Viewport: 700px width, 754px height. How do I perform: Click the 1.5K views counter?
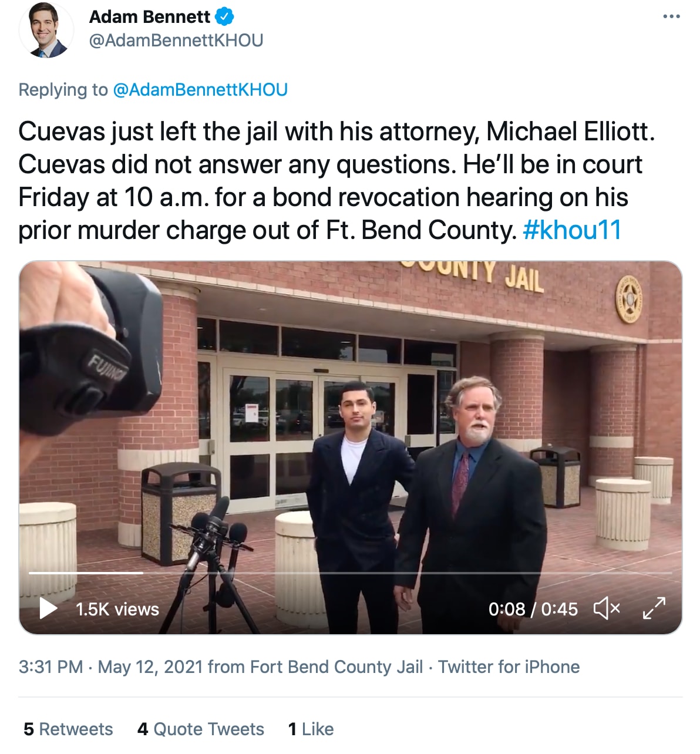[117, 610]
